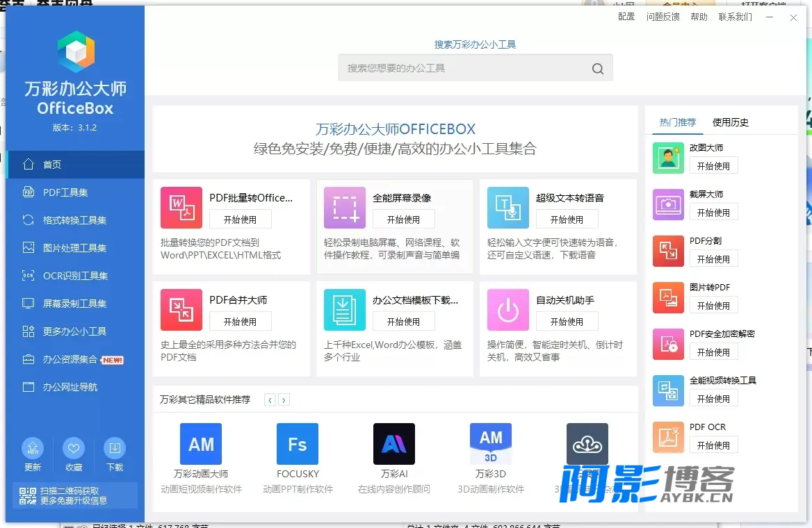Click 开始使用 for 截屏大师
Viewport: 812px width, 528px height.
pos(713,212)
